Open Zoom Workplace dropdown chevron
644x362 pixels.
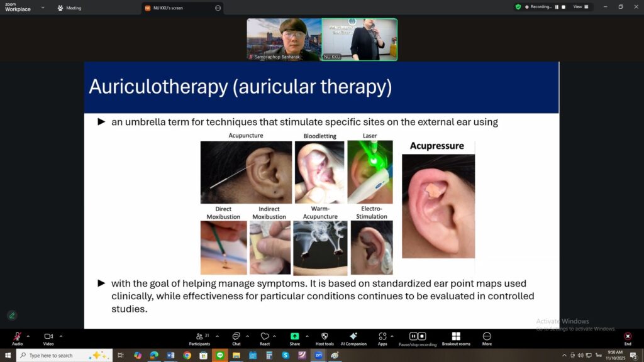coord(43,8)
